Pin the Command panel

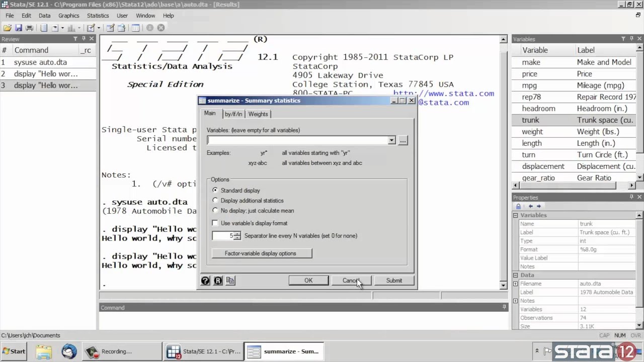click(x=504, y=307)
